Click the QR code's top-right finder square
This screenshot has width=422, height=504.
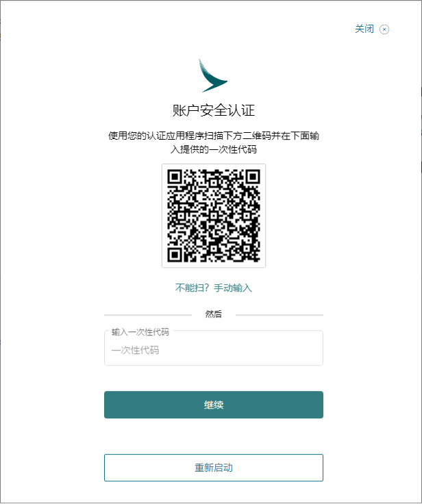[253, 177]
